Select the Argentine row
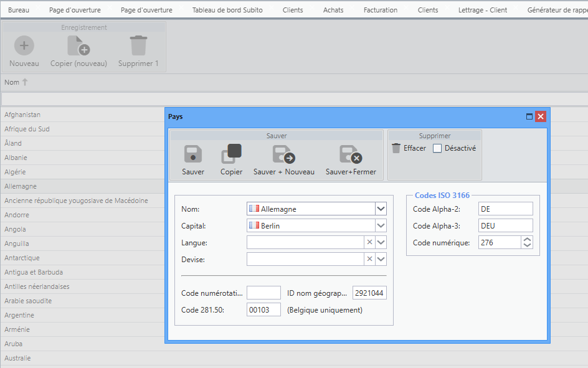Viewport: 588px width, 368px height. [x=19, y=315]
